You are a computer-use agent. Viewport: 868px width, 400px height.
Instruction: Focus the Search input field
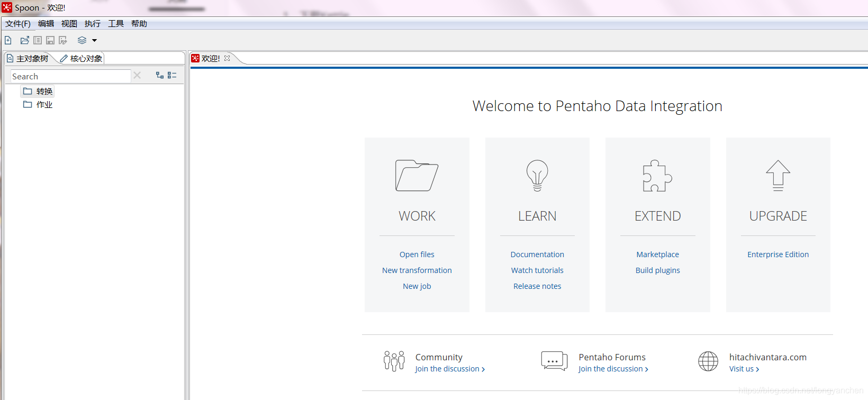71,76
